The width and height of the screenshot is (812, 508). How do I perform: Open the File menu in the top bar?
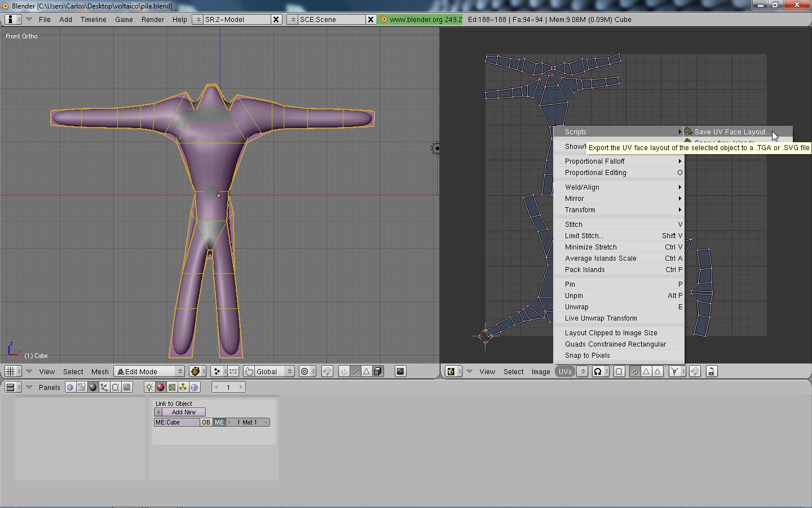click(45, 19)
